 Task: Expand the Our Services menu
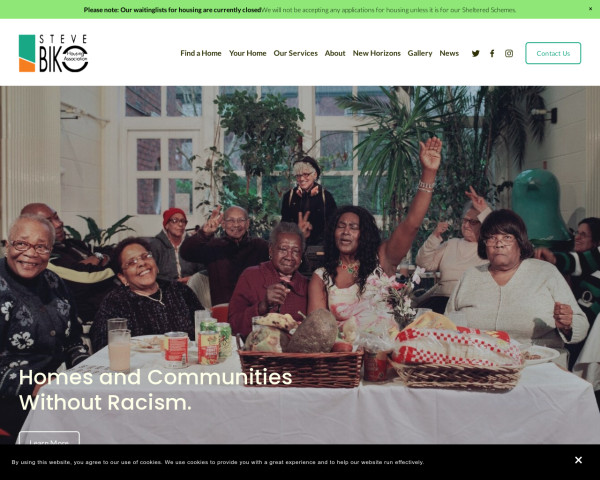295,53
